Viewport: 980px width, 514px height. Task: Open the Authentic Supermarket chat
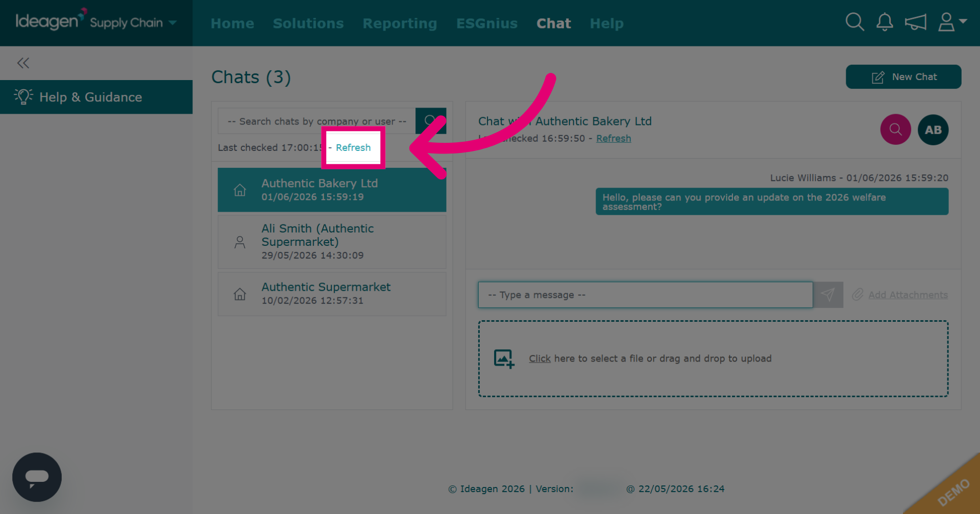pos(332,294)
